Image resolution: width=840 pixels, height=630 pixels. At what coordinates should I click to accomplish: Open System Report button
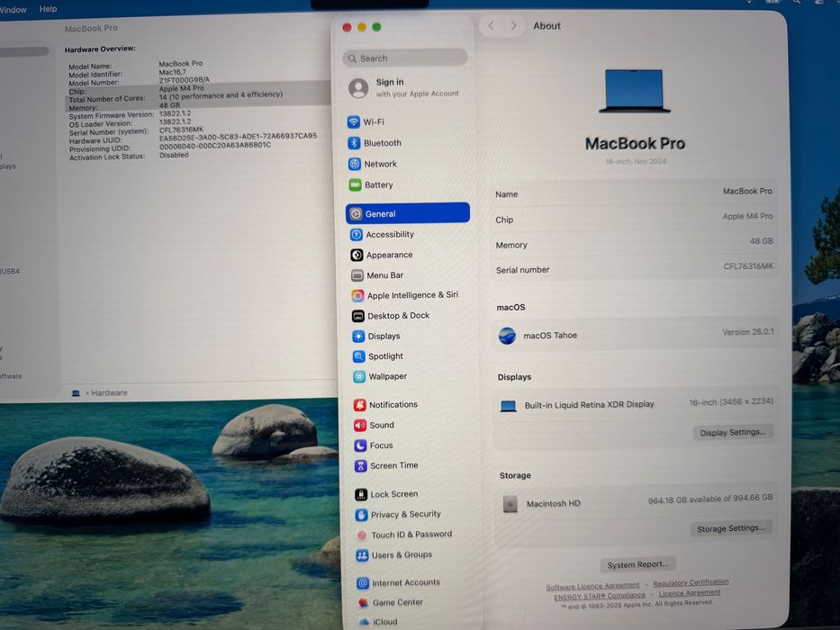pyautogui.click(x=637, y=564)
